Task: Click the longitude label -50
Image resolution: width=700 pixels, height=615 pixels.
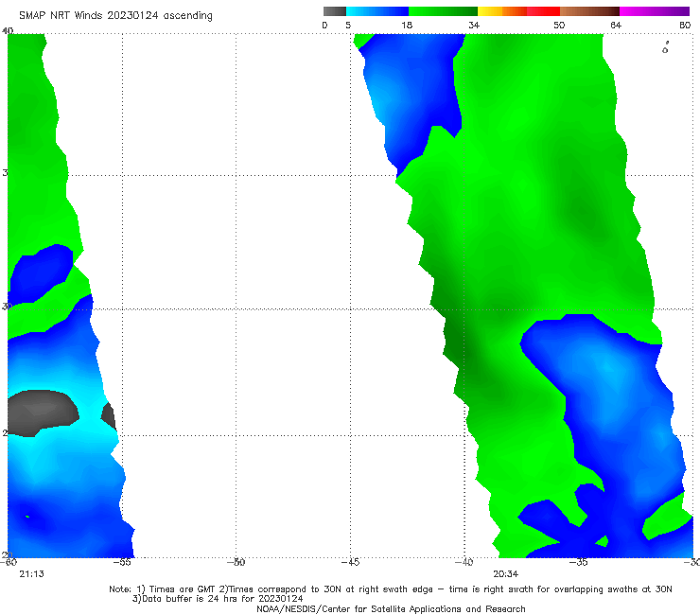Action: tap(236, 562)
